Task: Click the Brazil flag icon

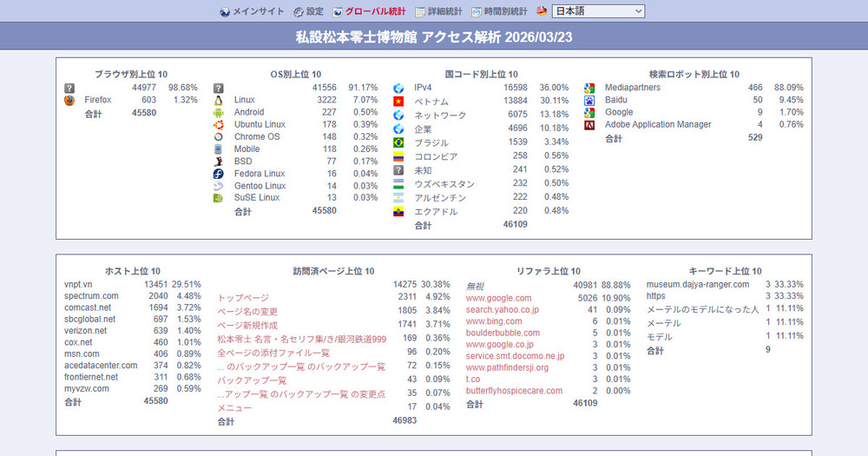Action: [398, 143]
